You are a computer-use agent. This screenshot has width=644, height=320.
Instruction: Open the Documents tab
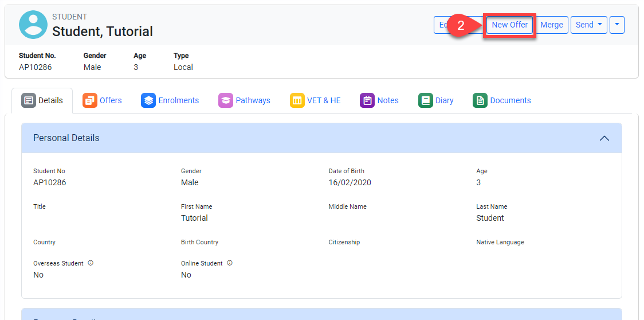pos(510,100)
